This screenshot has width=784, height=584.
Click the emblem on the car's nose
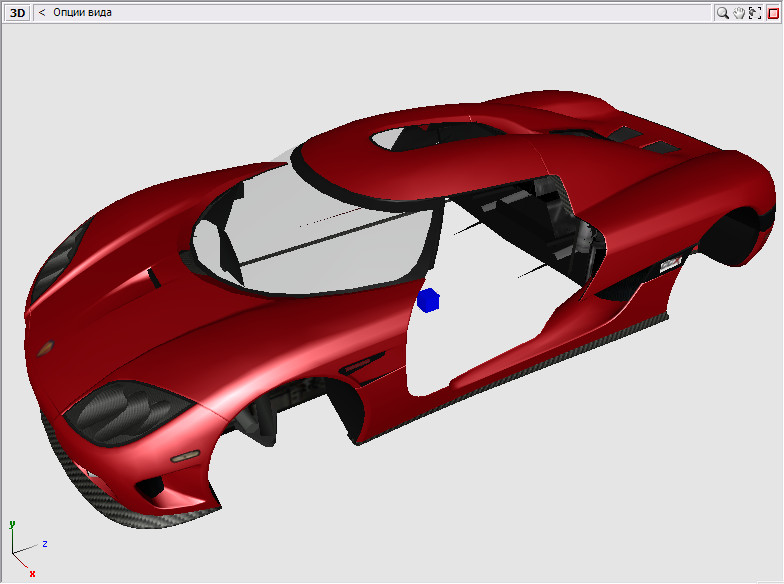(x=44, y=350)
